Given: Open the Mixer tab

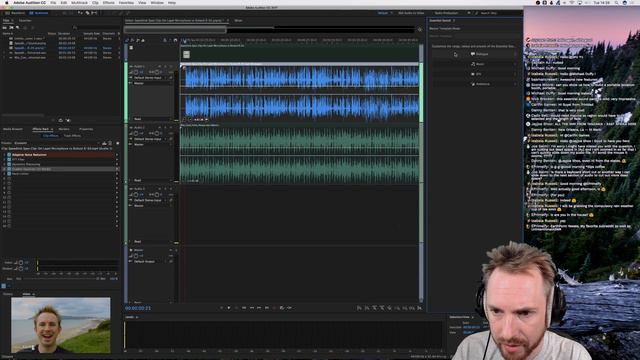Looking at the screenshot, I should pyautogui.click(x=238, y=20).
